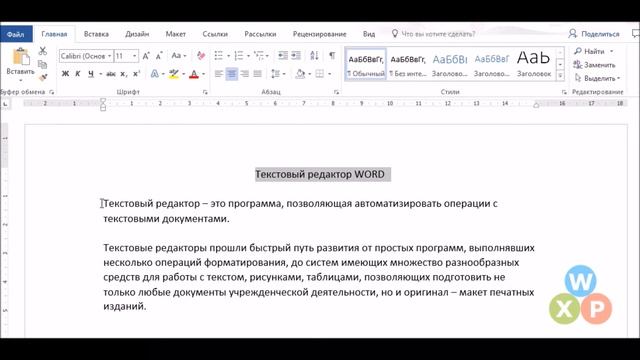Expand the underline style arrow
640x360 pixels.
coord(100,74)
